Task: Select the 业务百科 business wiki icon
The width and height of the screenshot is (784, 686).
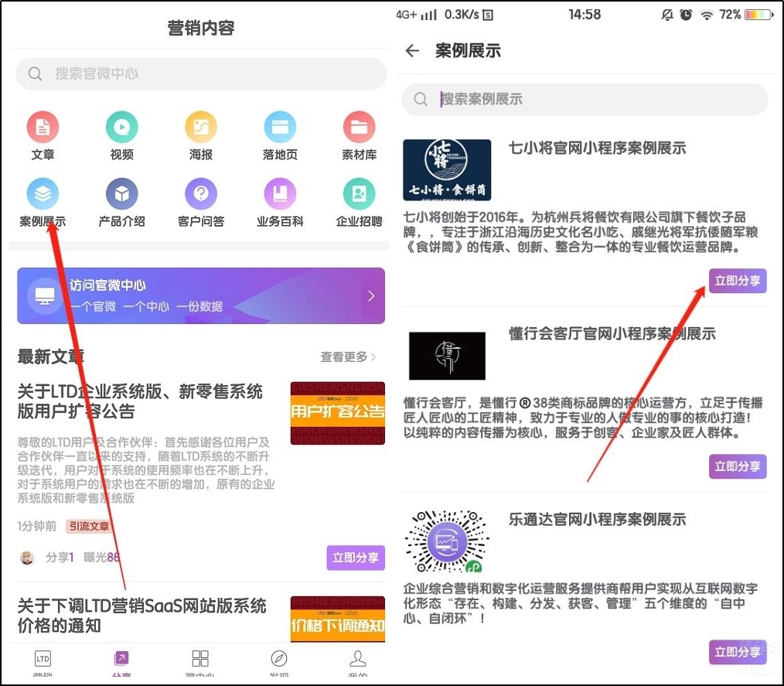Action: tap(279, 194)
